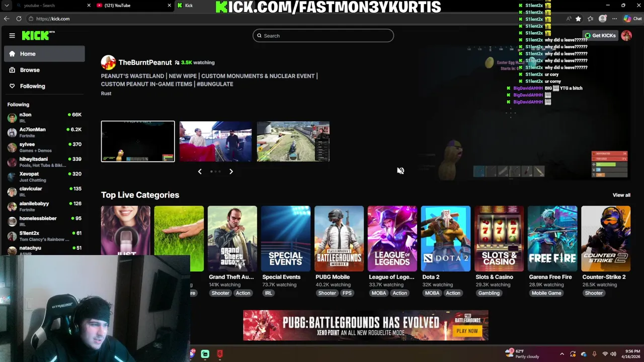Reload the page with the refresh icon
The image size is (644, 362).
pyautogui.click(x=19, y=19)
